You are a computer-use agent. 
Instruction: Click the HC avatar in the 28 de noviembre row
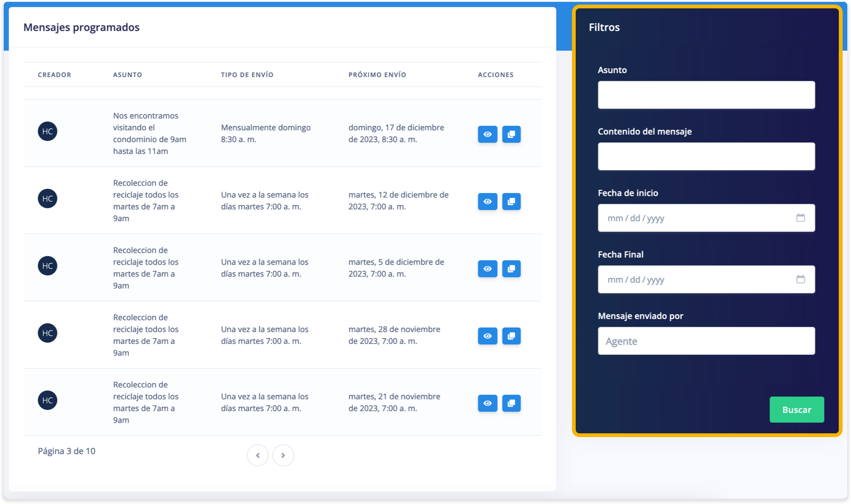pyautogui.click(x=47, y=333)
